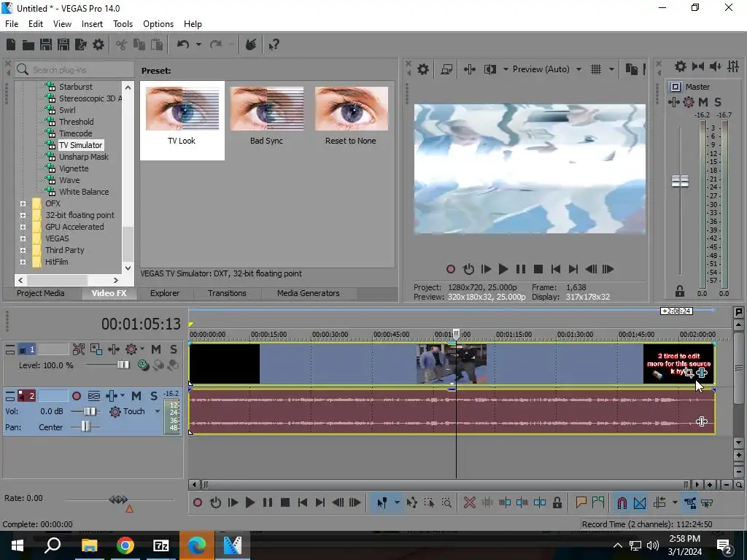The image size is (747, 560).
Task: Save the project with the disk icon
Action: click(46, 44)
